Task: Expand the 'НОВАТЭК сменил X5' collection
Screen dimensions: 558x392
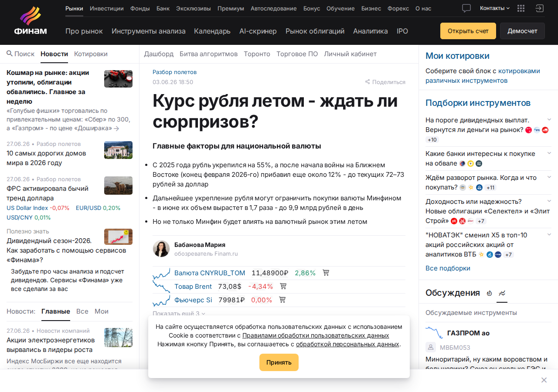Action: 549,235
